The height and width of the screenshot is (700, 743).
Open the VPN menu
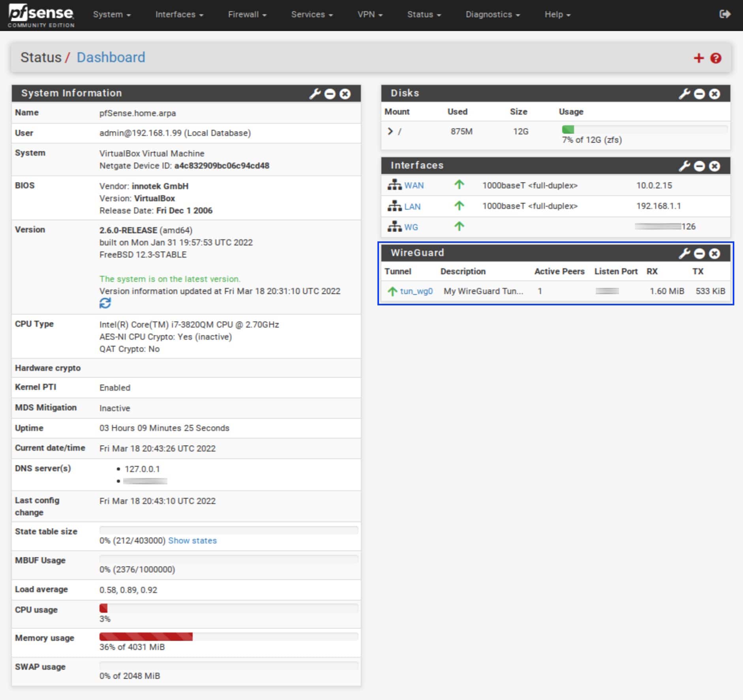(370, 15)
